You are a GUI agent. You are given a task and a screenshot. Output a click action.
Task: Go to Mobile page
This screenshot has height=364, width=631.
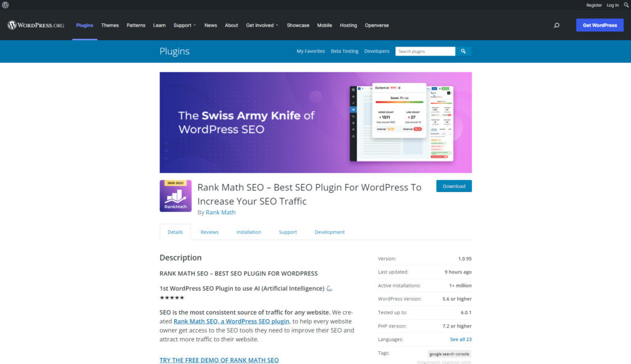point(324,25)
